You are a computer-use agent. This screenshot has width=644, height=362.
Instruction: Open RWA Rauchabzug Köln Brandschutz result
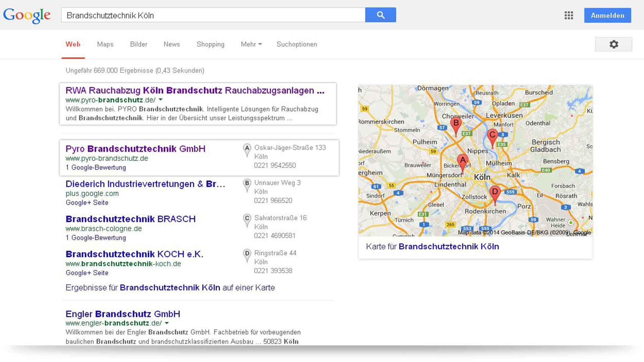click(x=195, y=90)
